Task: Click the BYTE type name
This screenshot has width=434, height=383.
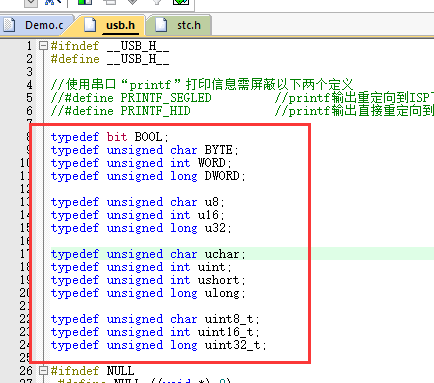Action: tap(219, 150)
